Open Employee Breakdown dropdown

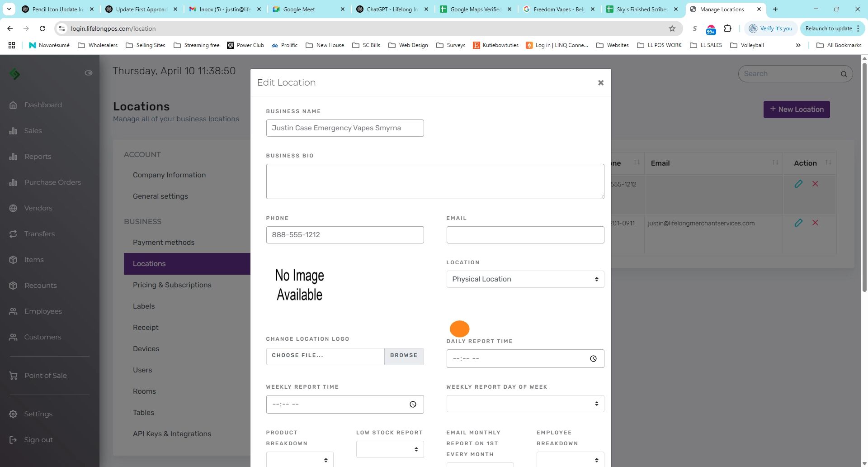[570, 459]
